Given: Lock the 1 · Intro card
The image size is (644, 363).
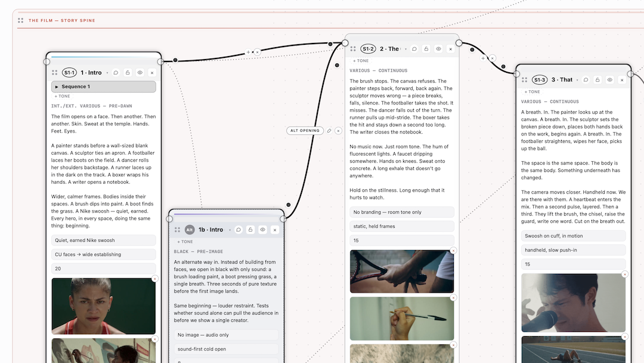Looking at the screenshot, I should click(x=128, y=73).
